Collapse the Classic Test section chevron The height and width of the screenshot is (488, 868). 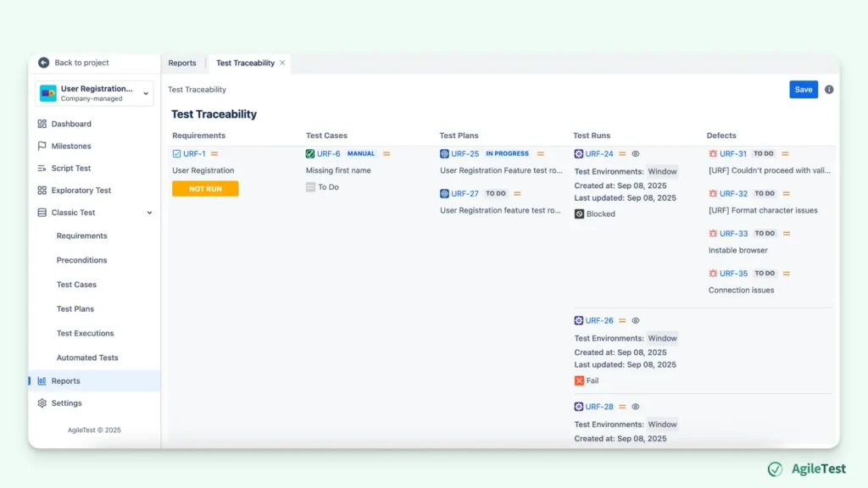(x=149, y=213)
